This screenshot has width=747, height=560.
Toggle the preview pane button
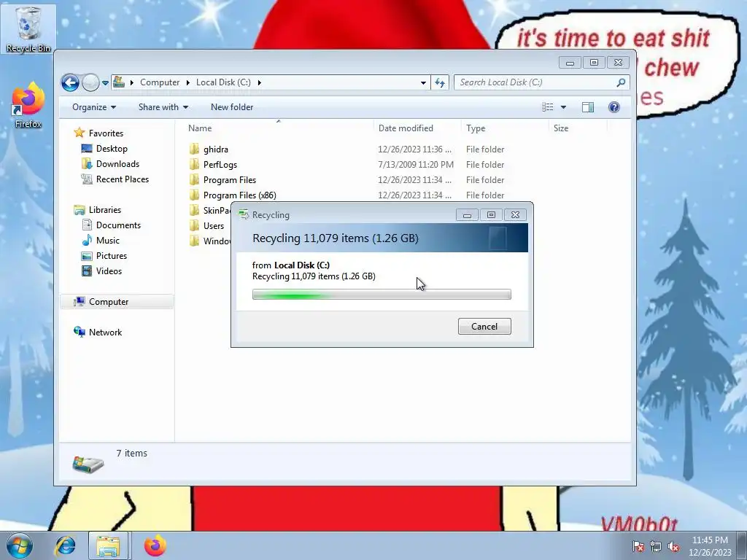pyautogui.click(x=588, y=107)
